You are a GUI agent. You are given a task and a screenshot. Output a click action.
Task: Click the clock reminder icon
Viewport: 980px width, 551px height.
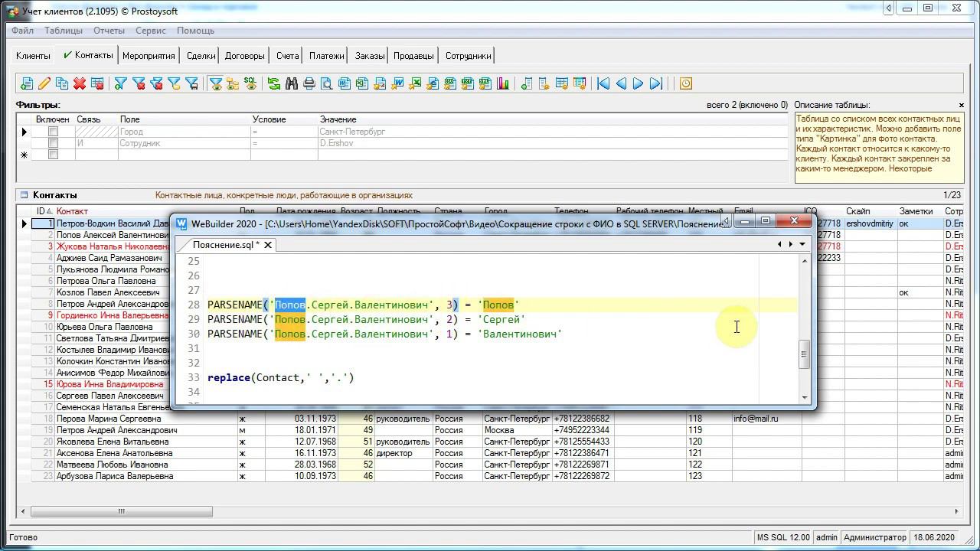pyautogui.click(x=686, y=83)
